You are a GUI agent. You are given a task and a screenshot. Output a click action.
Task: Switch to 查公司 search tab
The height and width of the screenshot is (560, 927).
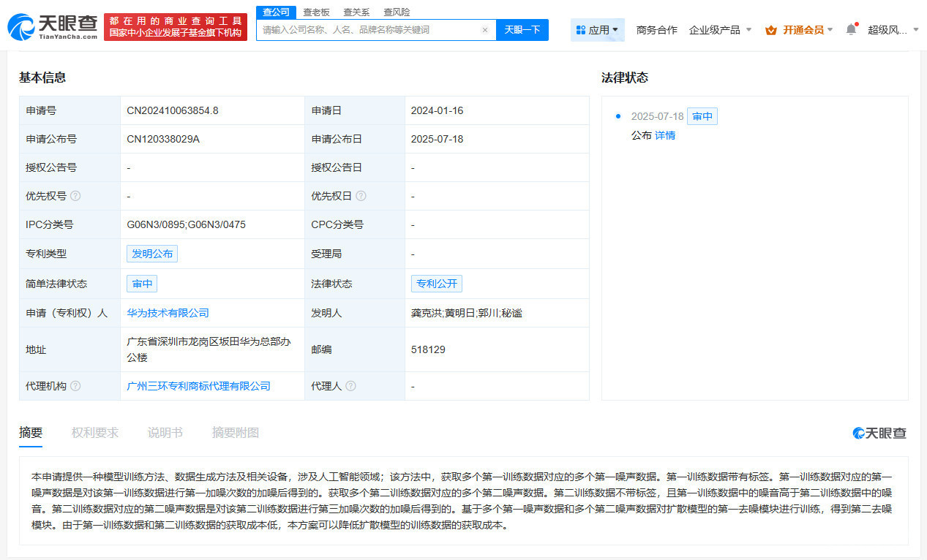tap(276, 12)
